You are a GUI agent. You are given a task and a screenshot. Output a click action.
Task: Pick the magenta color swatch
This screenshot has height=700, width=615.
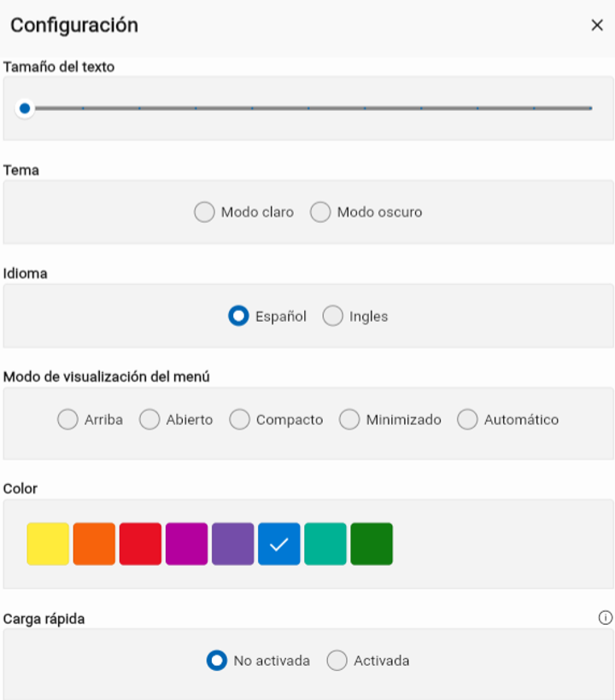click(187, 544)
